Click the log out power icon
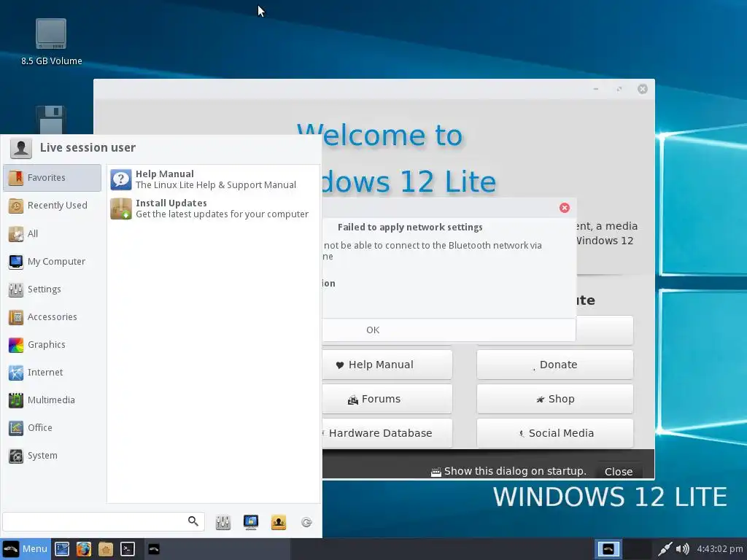 (307, 522)
